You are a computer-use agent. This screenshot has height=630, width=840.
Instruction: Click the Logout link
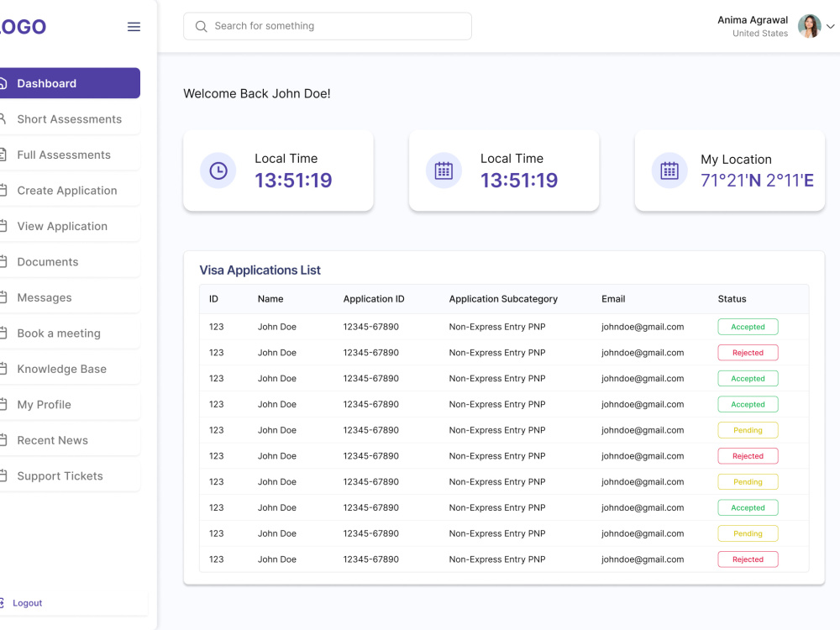point(28,602)
